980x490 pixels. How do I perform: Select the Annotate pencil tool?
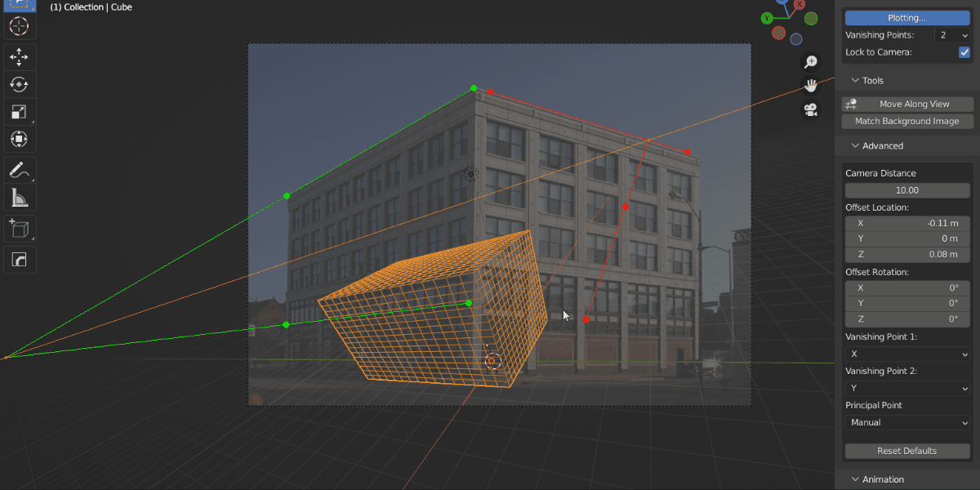(x=19, y=170)
